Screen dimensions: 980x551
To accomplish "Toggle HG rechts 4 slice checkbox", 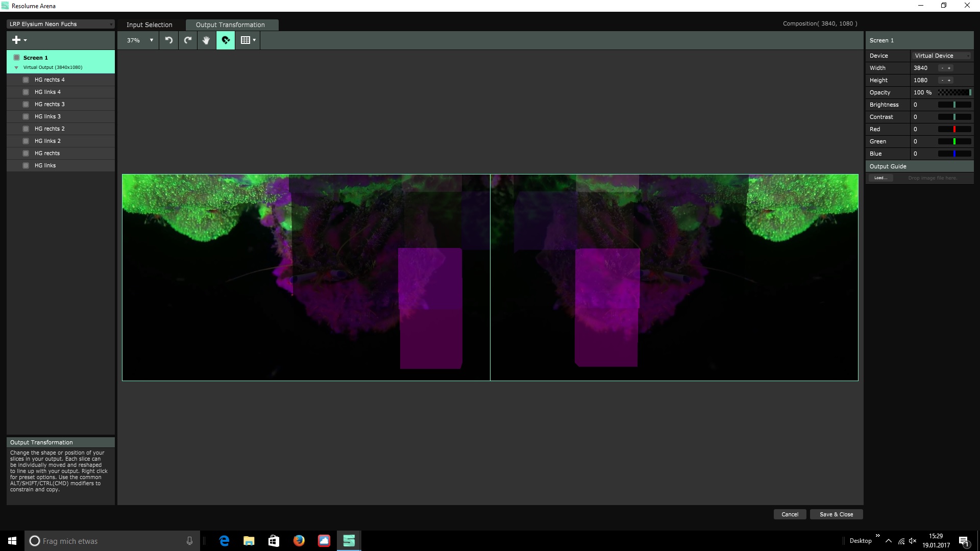I will [x=26, y=80].
